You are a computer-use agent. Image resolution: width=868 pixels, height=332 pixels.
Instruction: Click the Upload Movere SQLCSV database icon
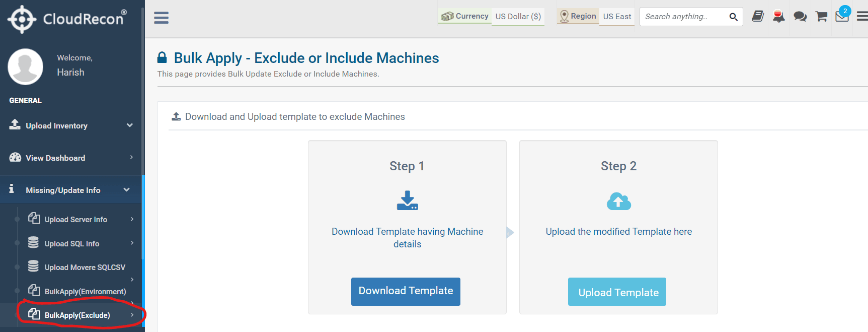(33, 266)
